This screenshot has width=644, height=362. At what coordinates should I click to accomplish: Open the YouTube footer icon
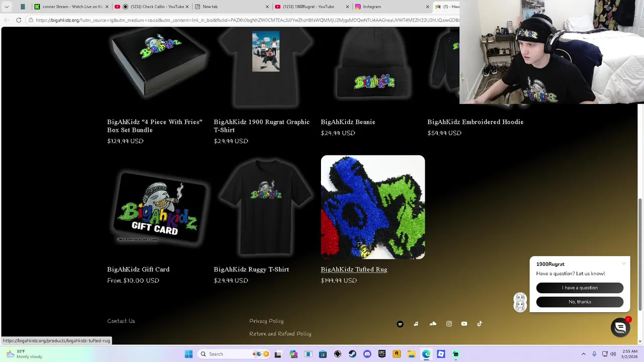pos(464,324)
